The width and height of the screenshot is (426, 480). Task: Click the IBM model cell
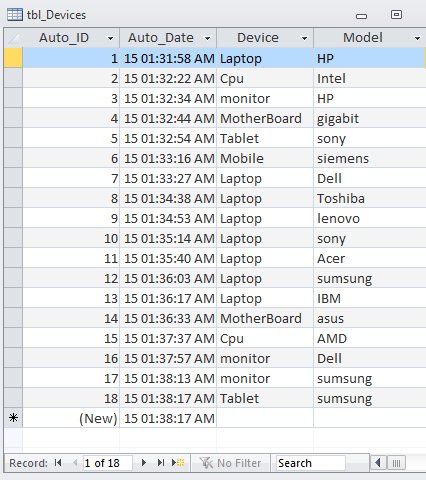click(370, 298)
